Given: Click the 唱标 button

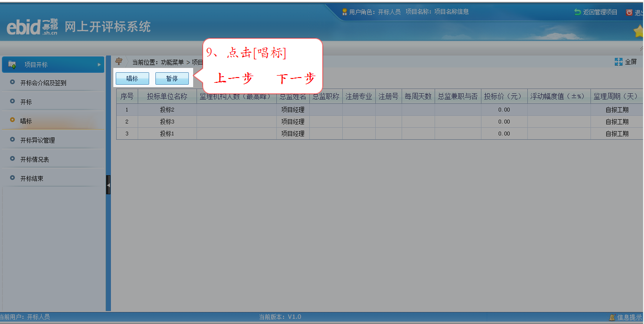Looking at the screenshot, I should (x=132, y=78).
